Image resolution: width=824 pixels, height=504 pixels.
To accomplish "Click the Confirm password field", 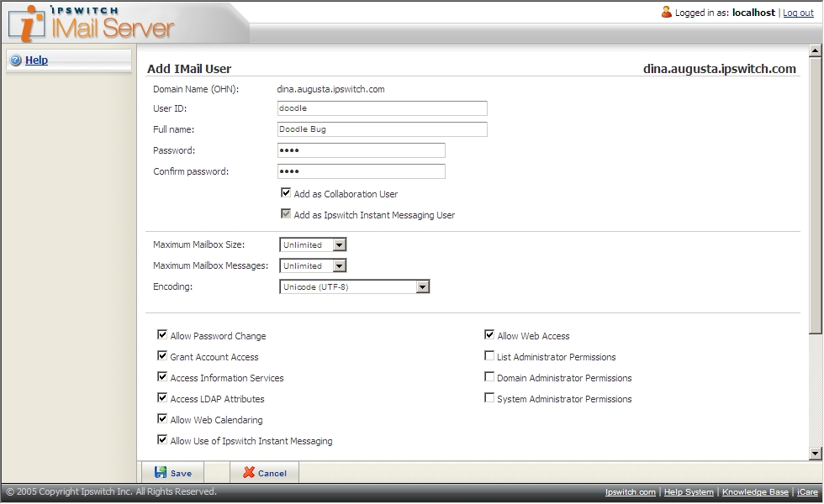I will point(361,171).
